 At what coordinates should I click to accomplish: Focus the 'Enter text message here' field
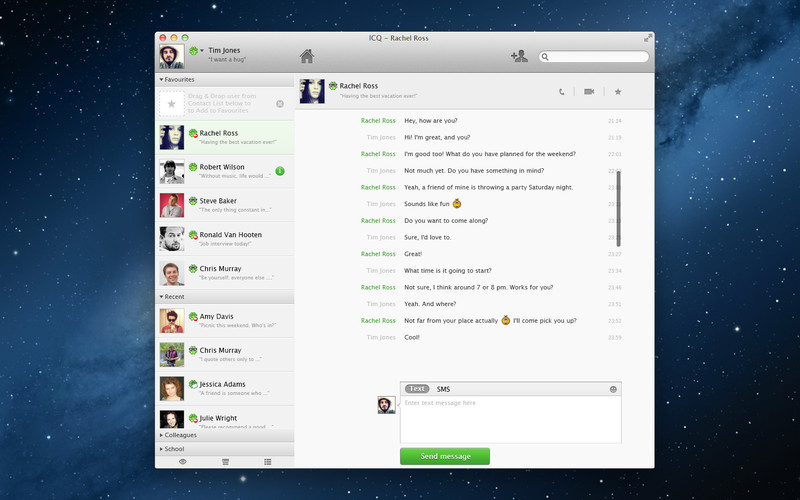pyautogui.click(x=511, y=420)
